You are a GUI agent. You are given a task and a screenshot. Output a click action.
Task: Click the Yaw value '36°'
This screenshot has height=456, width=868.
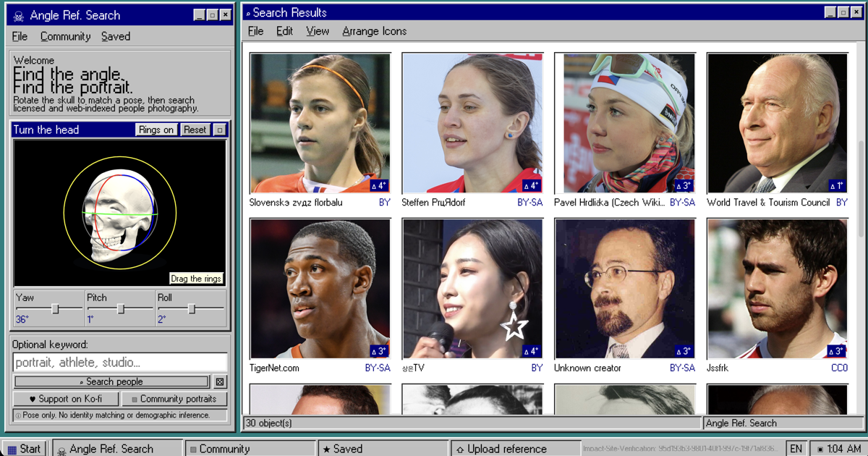point(22,319)
